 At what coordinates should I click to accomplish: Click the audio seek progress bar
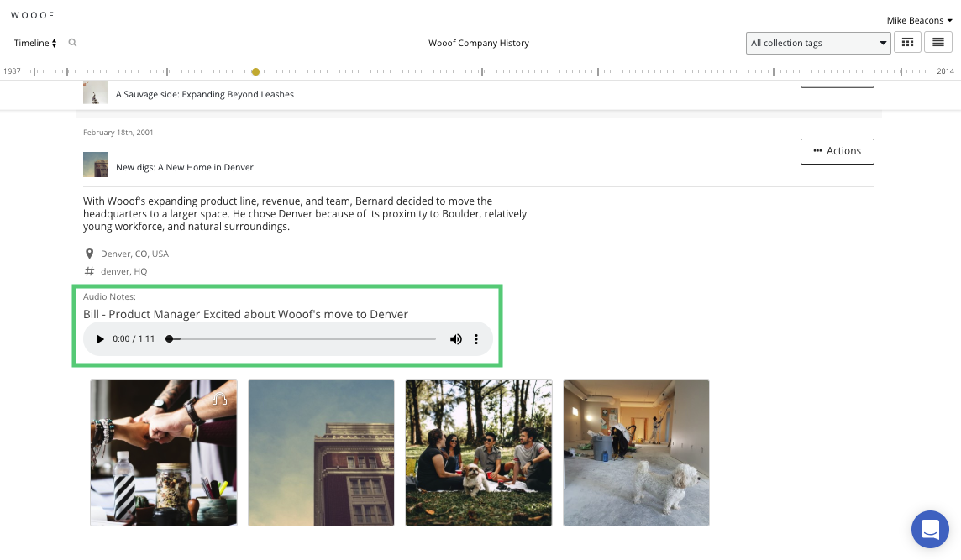(301, 339)
